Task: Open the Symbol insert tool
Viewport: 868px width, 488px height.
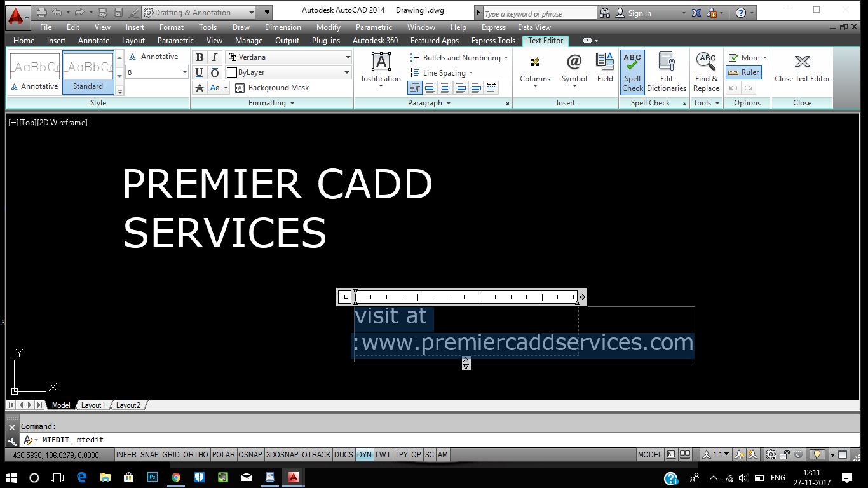Action: click(x=574, y=71)
